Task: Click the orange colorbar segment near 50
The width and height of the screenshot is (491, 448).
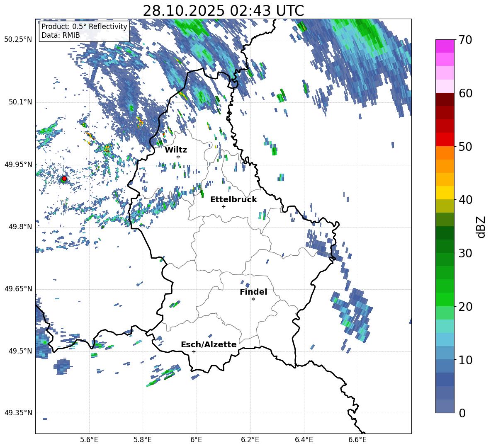Action: [x=445, y=153]
